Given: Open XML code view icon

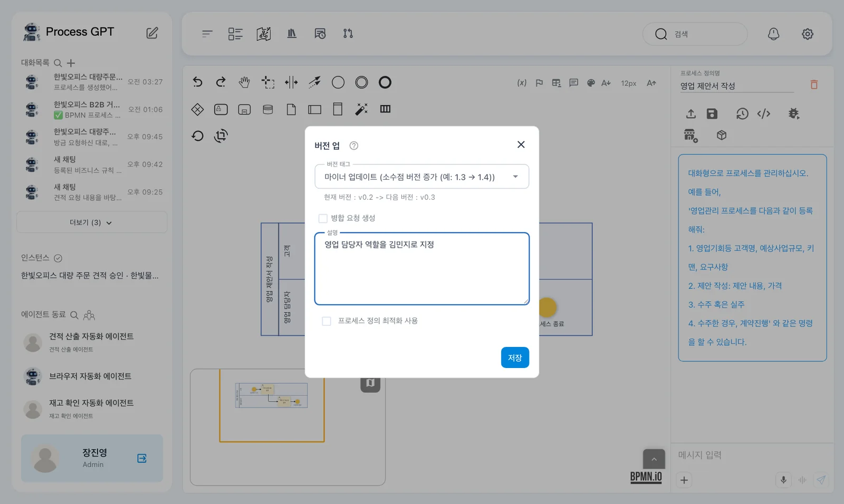Looking at the screenshot, I should click(x=764, y=113).
